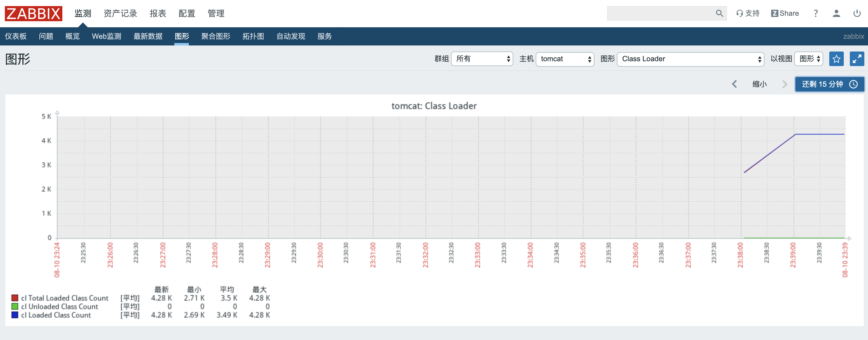Open the 群组 dropdown showing 所有
868x340 pixels.
pos(482,59)
